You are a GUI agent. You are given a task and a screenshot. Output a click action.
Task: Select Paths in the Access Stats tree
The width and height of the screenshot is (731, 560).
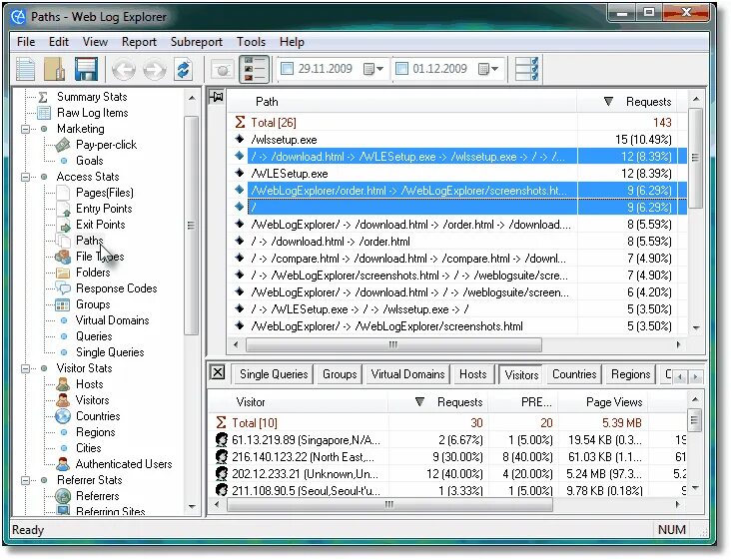tap(89, 241)
